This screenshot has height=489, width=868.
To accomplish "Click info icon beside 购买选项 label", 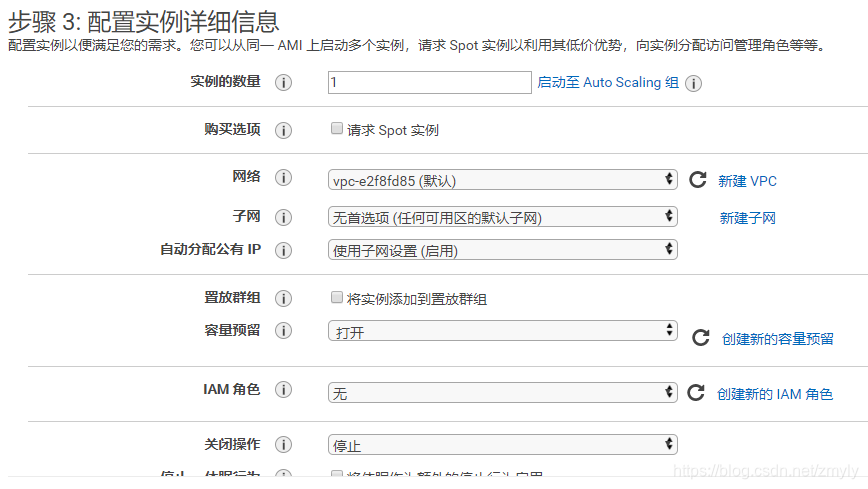I will [x=284, y=131].
